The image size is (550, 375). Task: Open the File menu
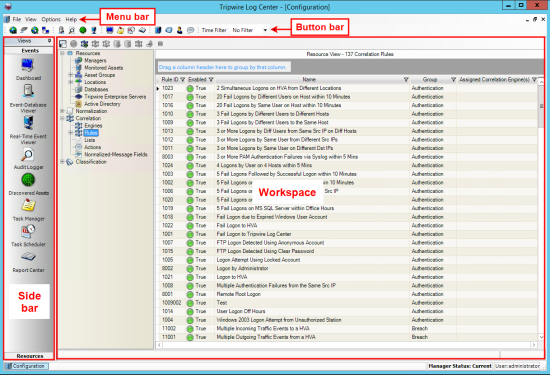[16, 19]
